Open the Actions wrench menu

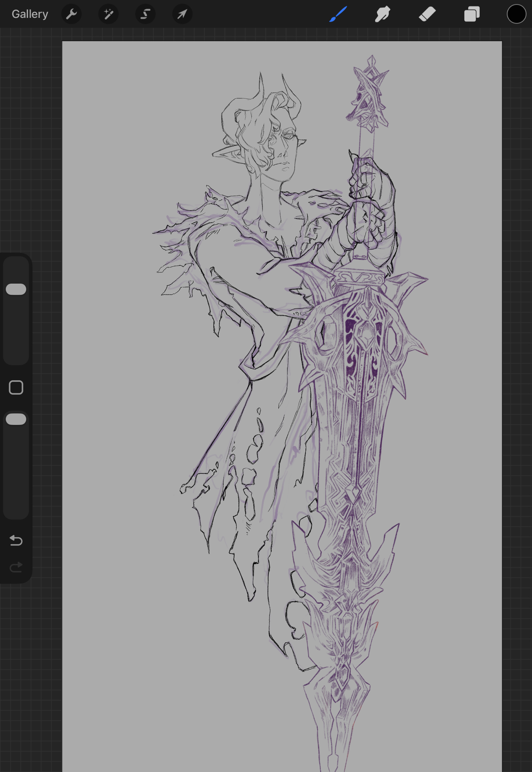click(71, 14)
